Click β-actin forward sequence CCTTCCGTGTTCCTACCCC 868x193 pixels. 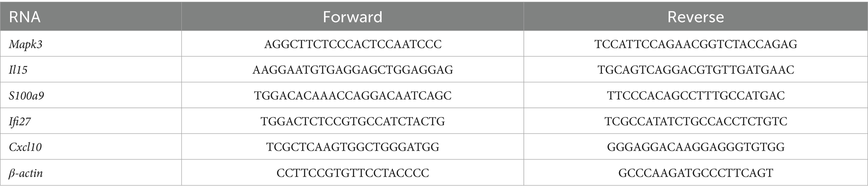353,173
